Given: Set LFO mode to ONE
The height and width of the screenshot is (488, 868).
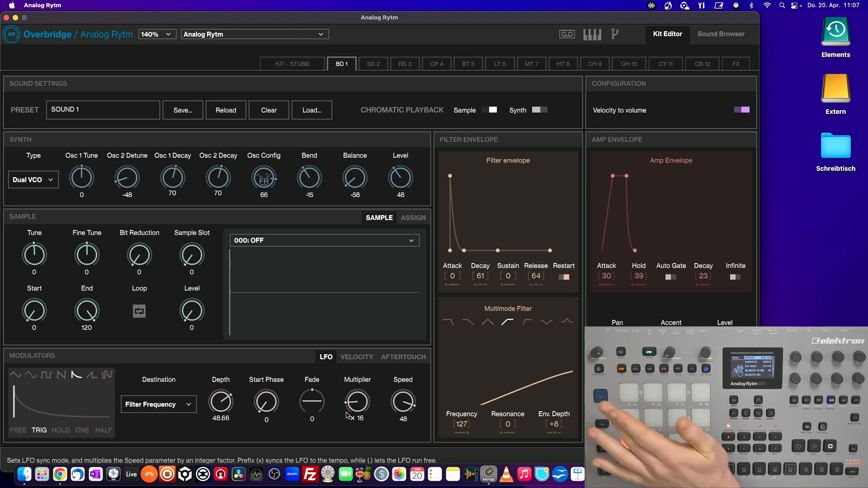Looking at the screenshot, I should click(82, 430).
